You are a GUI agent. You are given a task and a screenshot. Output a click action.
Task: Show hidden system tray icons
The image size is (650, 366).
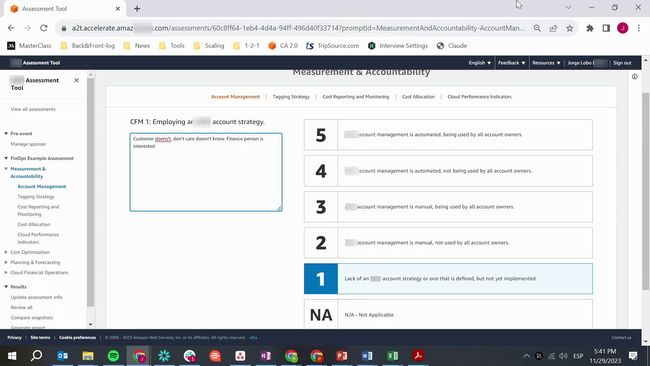[x=526, y=356]
